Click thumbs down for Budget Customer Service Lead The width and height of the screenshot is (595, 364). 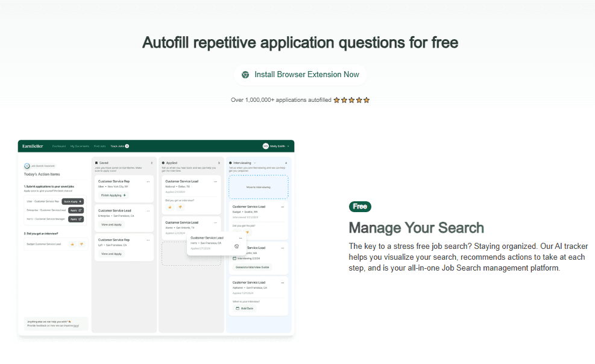point(80,244)
